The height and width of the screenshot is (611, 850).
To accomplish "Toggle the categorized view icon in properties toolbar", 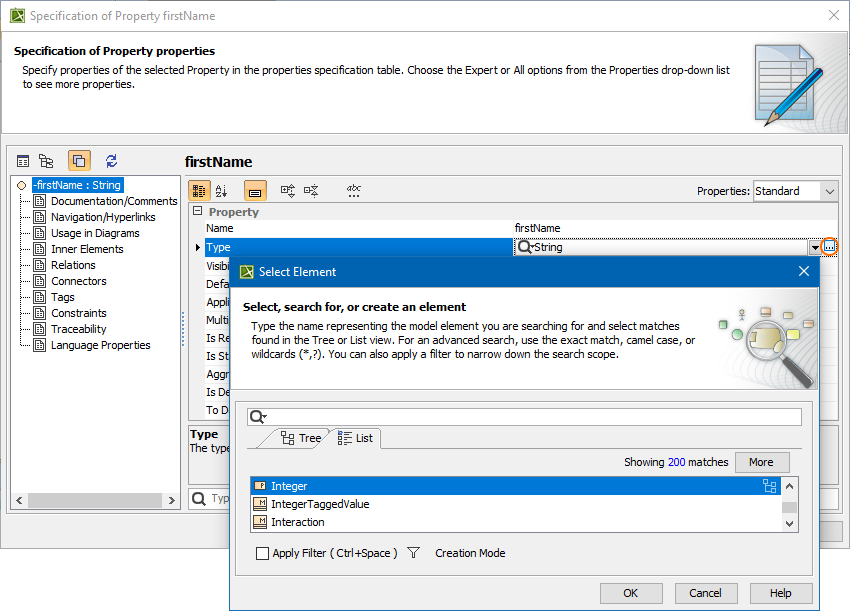I will [x=199, y=191].
